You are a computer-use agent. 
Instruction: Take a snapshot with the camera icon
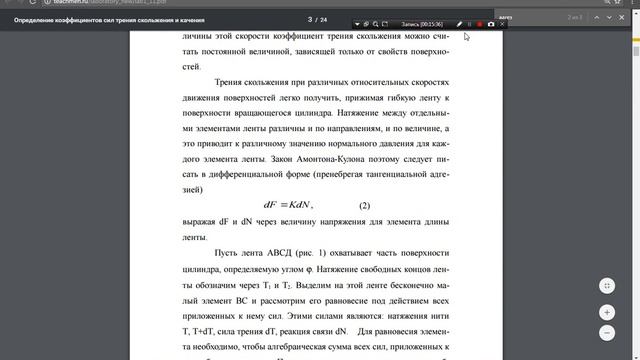[x=491, y=24]
